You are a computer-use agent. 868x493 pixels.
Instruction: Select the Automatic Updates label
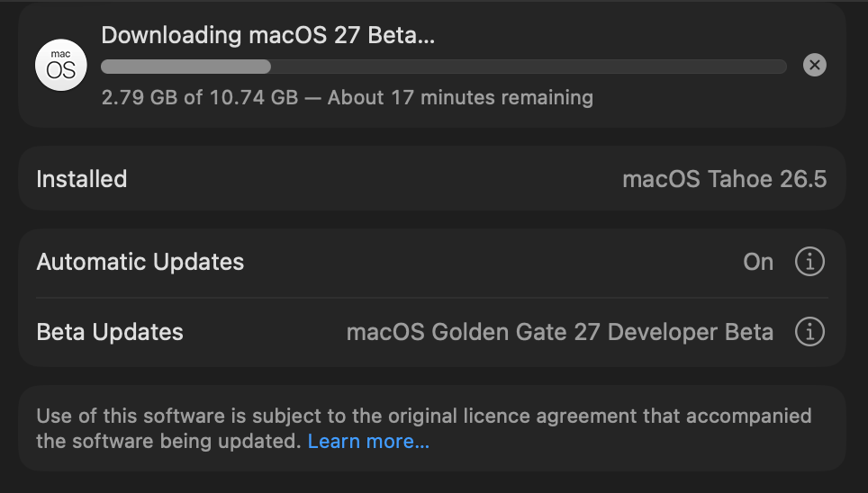pyautogui.click(x=140, y=263)
